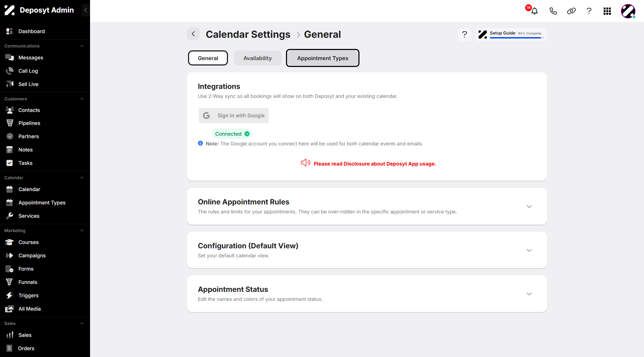
Task: Click Sign in with Google button
Action: pyautogui.click(x=234, y=116)
